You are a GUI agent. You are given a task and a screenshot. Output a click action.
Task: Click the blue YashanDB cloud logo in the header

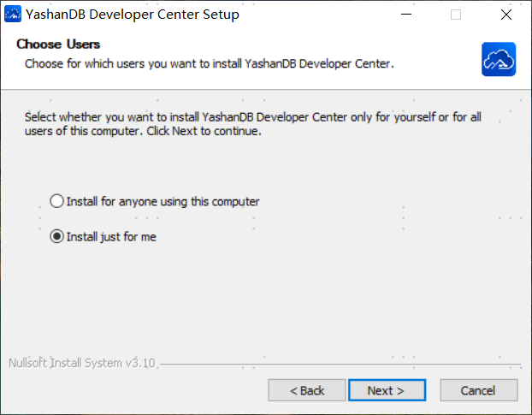point(498,59)
